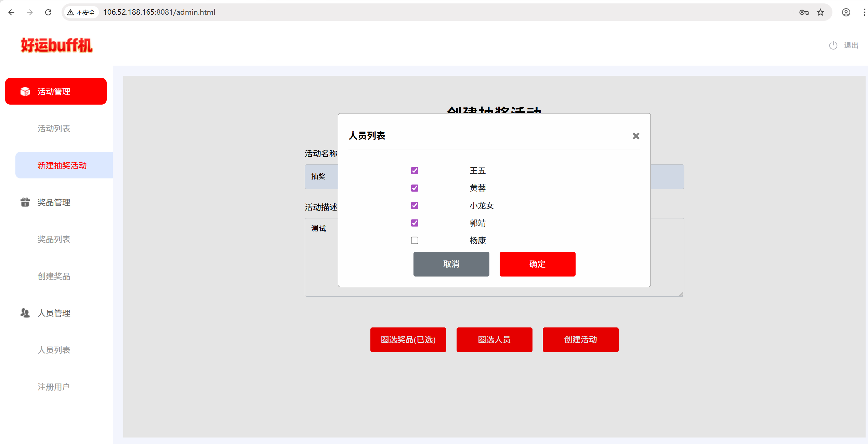This screenshot has width=868, height=444.
Task: Click the browser back arrow
Action: point(11,12)
